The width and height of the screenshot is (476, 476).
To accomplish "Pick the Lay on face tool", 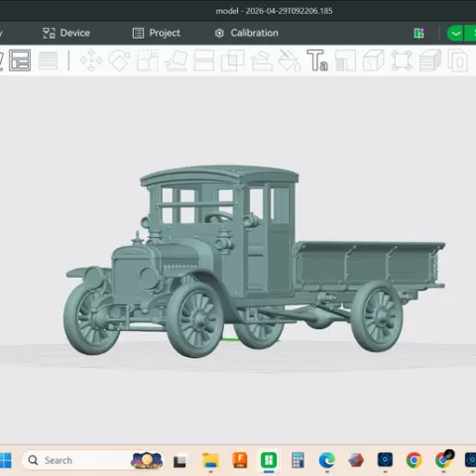I will (x=177, y=60).
